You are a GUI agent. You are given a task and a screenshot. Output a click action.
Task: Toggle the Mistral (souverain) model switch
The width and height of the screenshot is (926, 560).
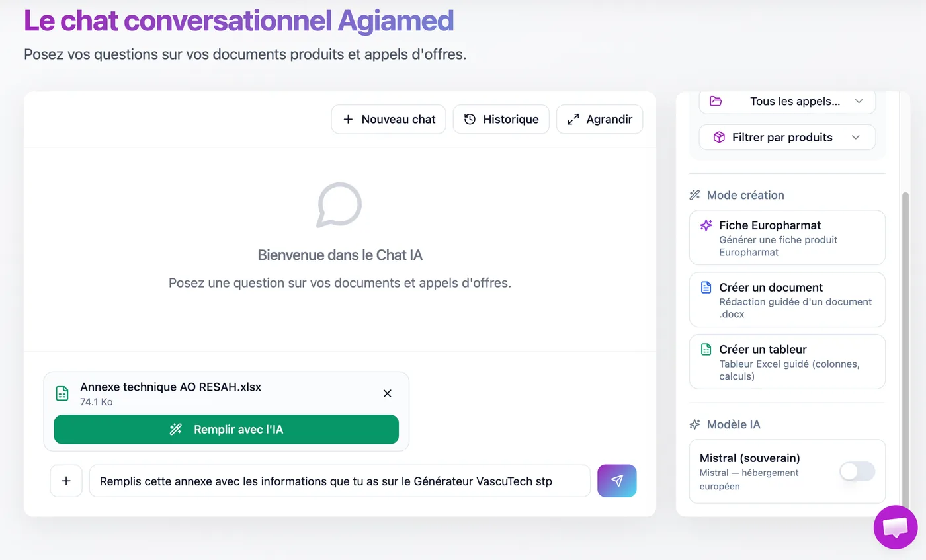click(857, 471)
